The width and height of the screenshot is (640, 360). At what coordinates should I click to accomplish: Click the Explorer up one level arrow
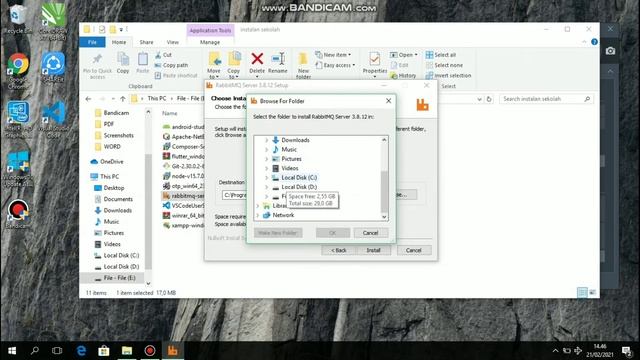(123, 99)
